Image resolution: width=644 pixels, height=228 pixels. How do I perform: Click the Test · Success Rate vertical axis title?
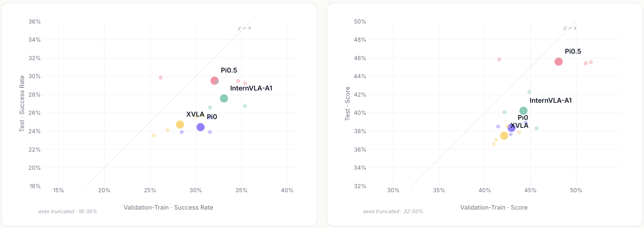(22, 104)
